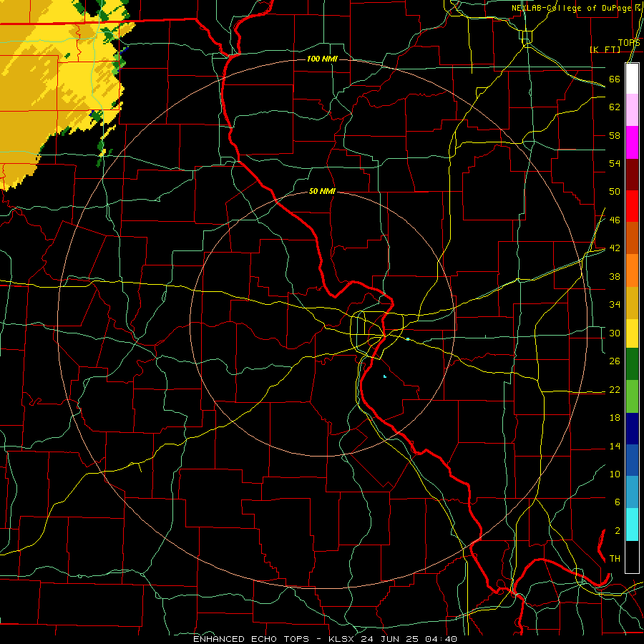Pick the yellow legend color band
This screenshot has height=644, width=644.
pyautogui.click(x=632, y=333)
